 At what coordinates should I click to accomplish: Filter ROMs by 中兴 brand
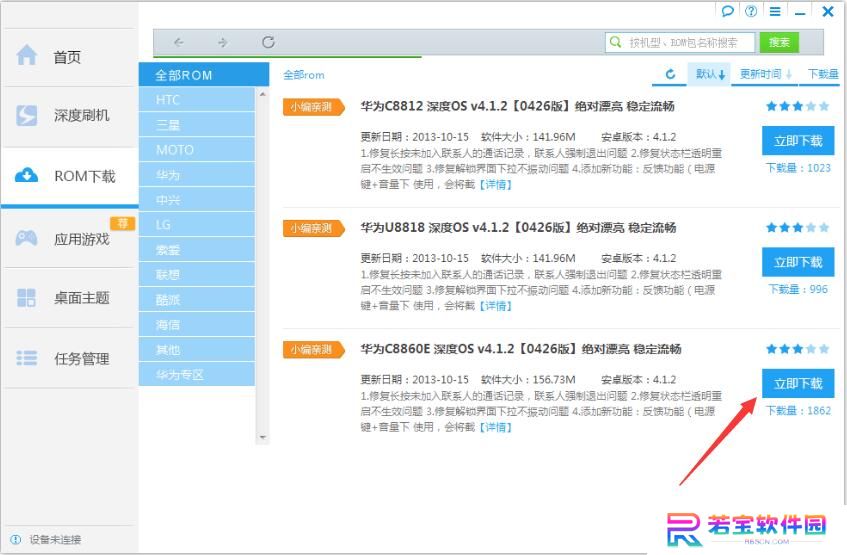[197, 200]
